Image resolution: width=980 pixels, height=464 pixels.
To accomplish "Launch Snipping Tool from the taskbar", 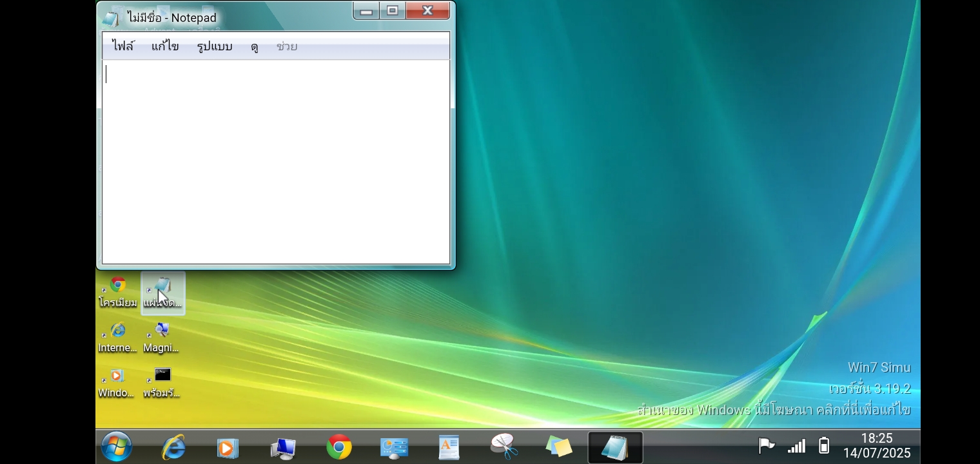I will 504,447.
